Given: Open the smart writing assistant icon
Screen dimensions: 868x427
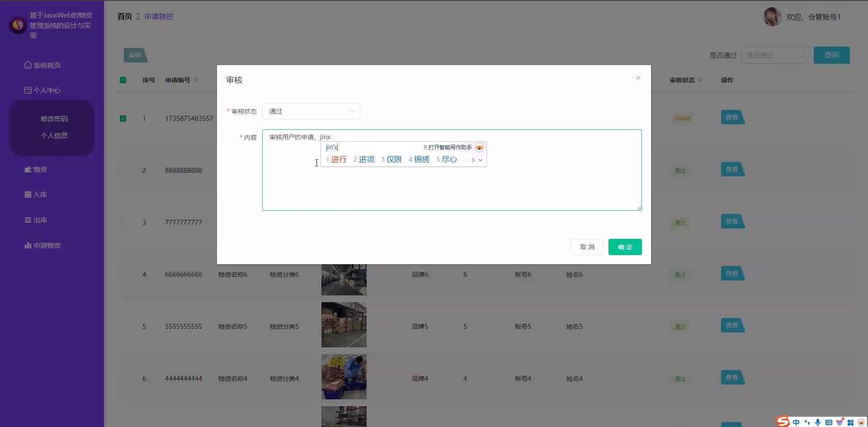Looking at the screenshot, I should 479,147.
